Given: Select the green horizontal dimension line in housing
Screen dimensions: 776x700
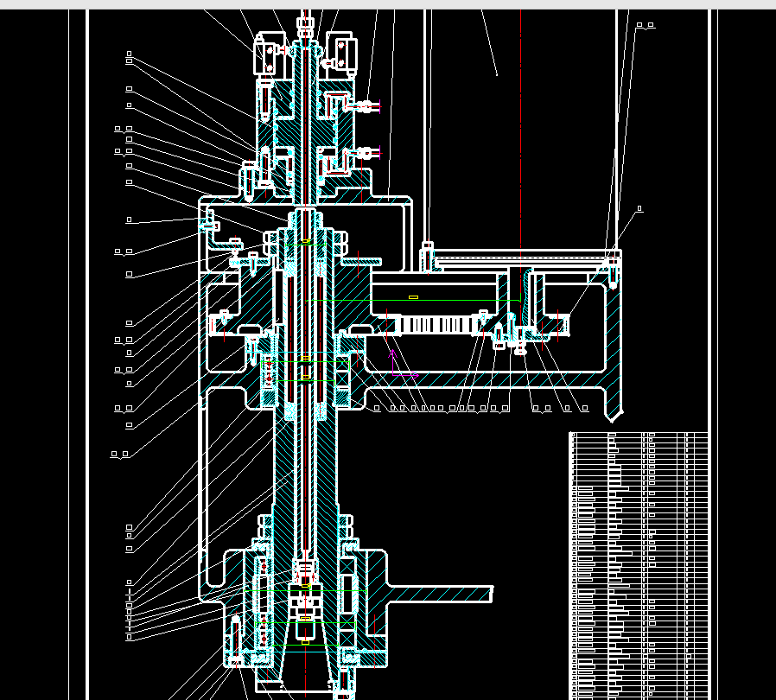Looking at the screenshot, I should click(x=413, y=301).
